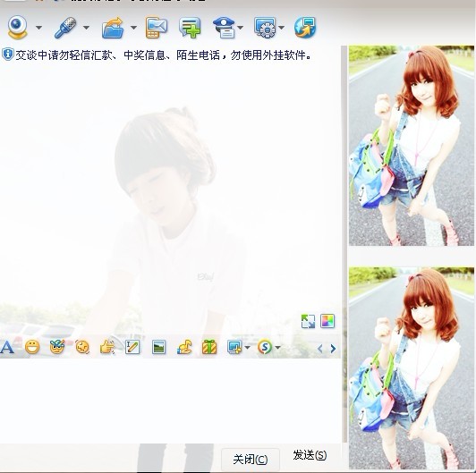
Task: Open the colorful skin palette swatch
Action: (x=327, y=321)
